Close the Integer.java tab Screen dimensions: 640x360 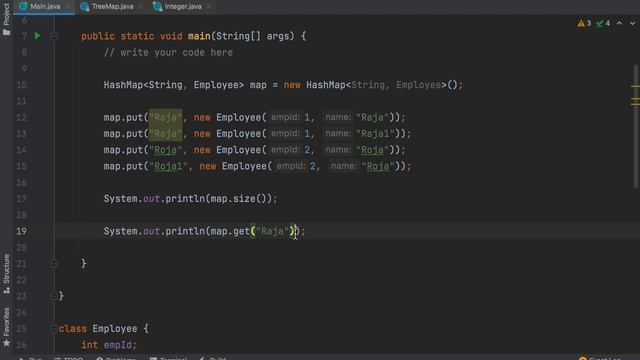[209, 7]
